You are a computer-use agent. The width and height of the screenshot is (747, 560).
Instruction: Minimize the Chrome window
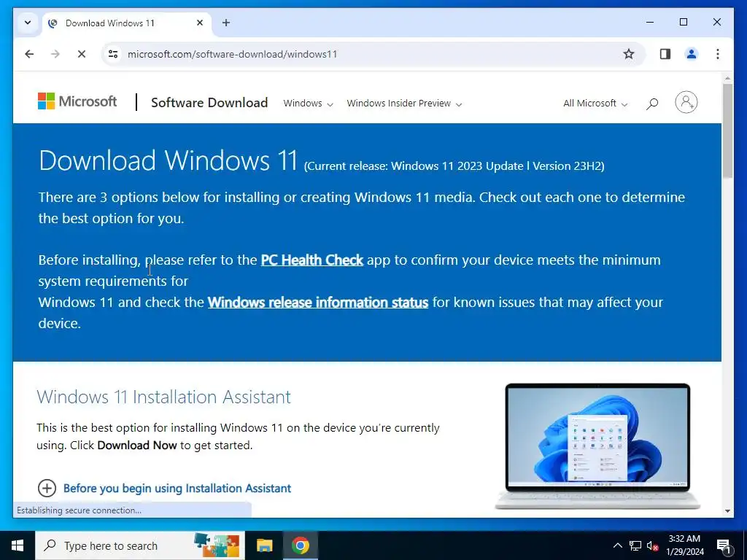pyautogui.click(x=650, y=22)
